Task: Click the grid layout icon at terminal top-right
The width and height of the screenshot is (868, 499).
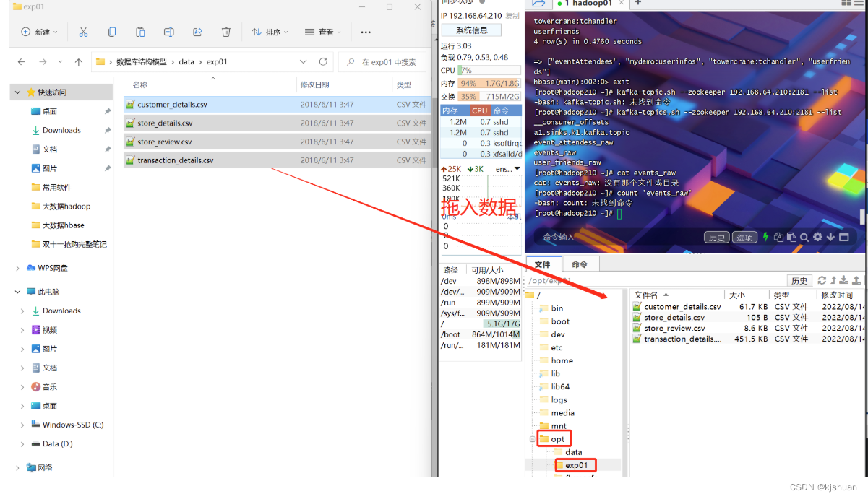Action: 847,3
